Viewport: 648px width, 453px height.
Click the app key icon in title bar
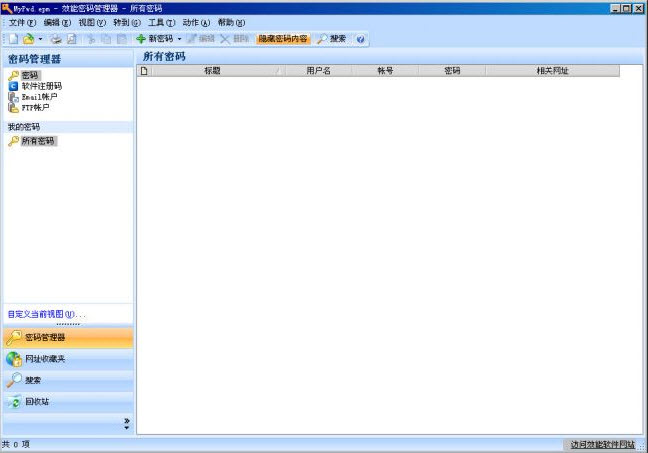coord(7,8)
